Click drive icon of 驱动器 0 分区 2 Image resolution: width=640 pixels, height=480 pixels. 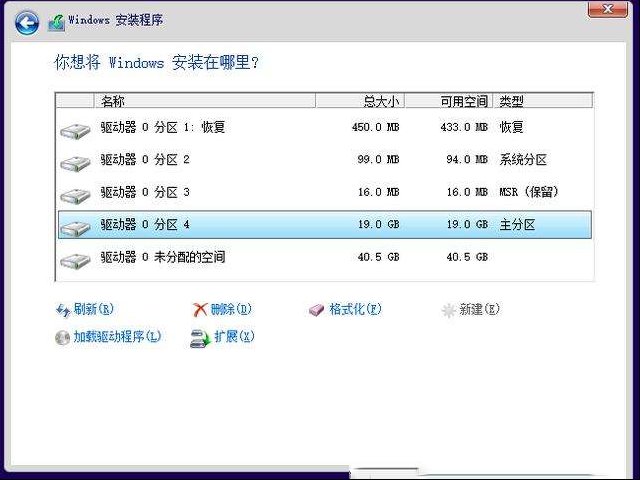point(75,163)
